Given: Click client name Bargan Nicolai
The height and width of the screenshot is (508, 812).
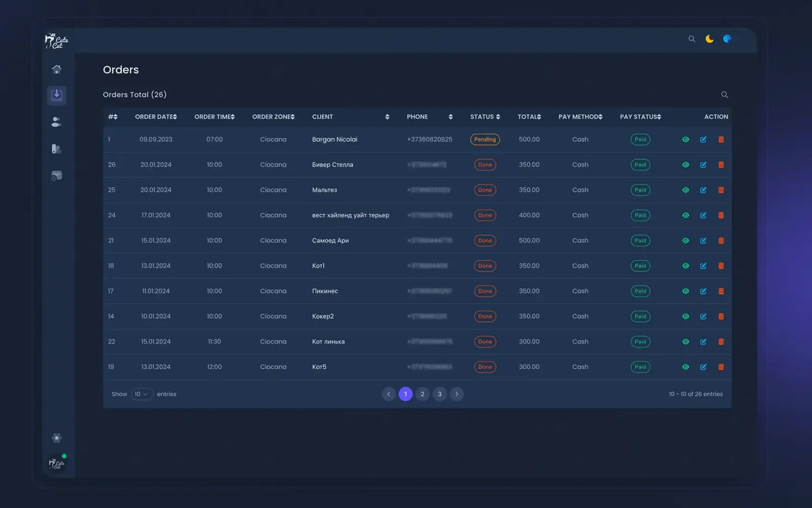Looking at the screenshot, I should tap(334, 139).
